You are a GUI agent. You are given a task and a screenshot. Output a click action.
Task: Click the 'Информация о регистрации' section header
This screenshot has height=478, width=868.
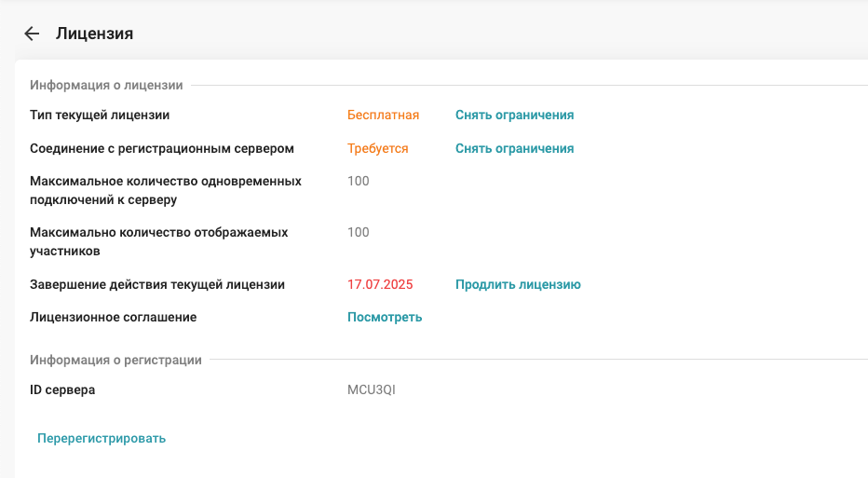pos(115,361)
